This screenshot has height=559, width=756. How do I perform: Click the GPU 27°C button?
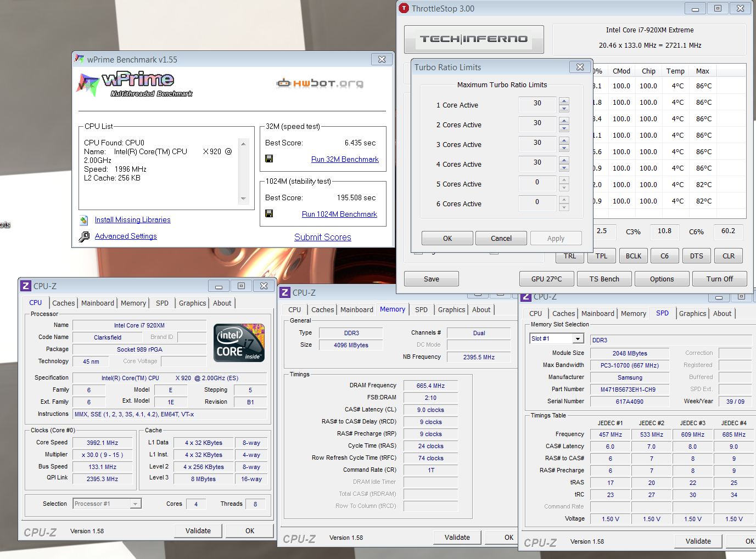point(547,279)
